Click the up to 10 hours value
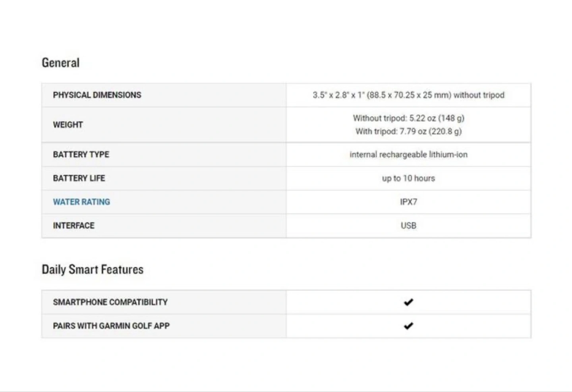The width and height of the screenshot is (572, 392). coord(408,178)
